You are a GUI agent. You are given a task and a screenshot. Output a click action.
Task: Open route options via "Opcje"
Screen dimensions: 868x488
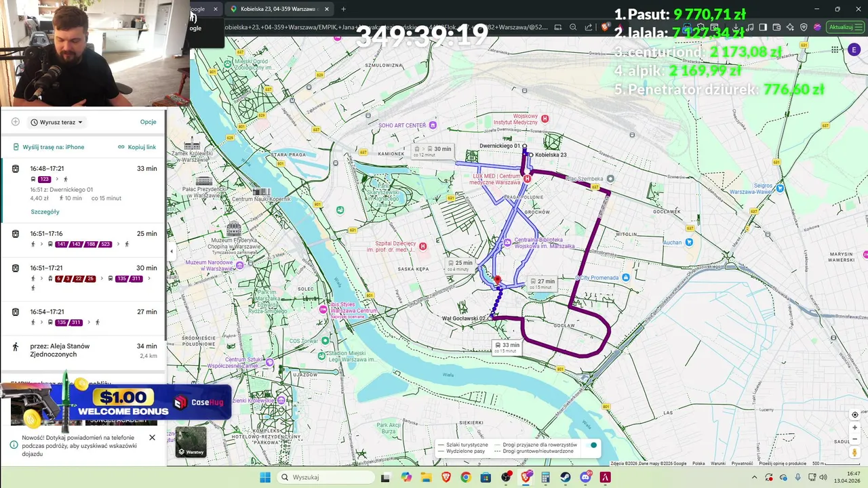click(x=148, y=122)
